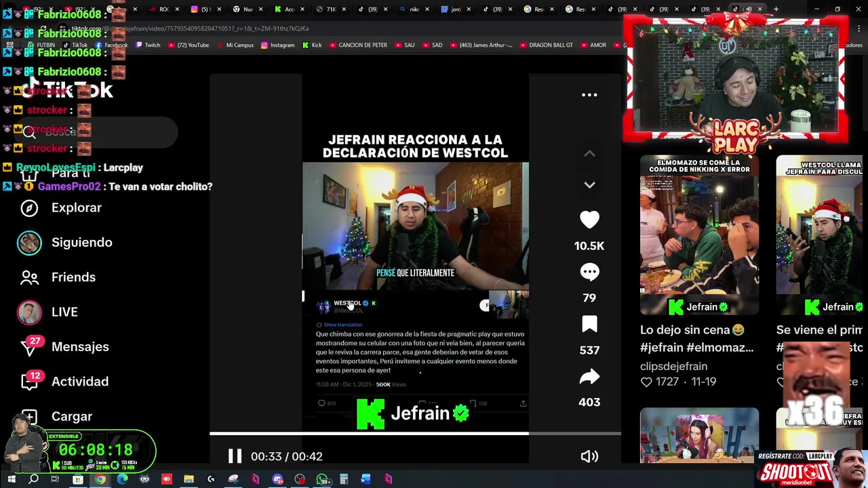Open Logitech G HUB from the taskbar
The image size is (868, 488).
[x=211, y=480]
